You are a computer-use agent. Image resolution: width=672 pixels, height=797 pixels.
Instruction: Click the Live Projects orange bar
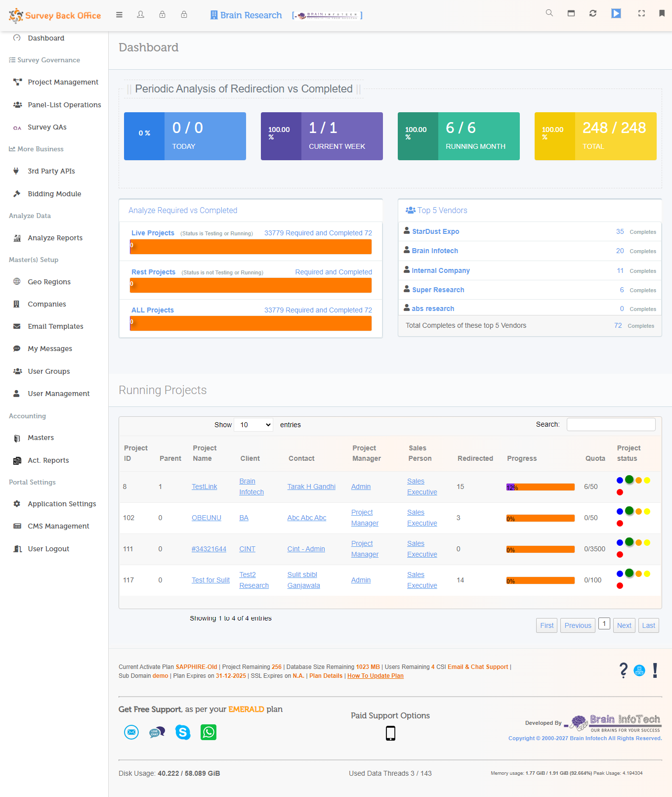[x=251, y=247]
